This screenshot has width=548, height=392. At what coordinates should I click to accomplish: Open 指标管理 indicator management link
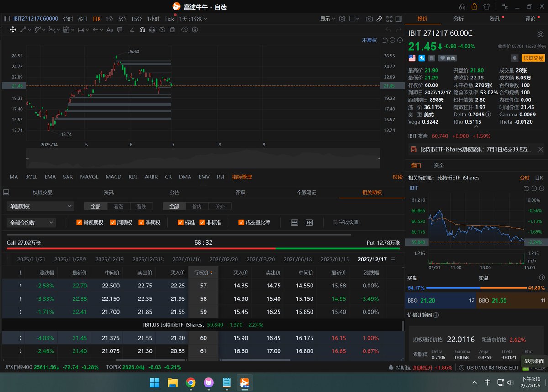point(242,177)
